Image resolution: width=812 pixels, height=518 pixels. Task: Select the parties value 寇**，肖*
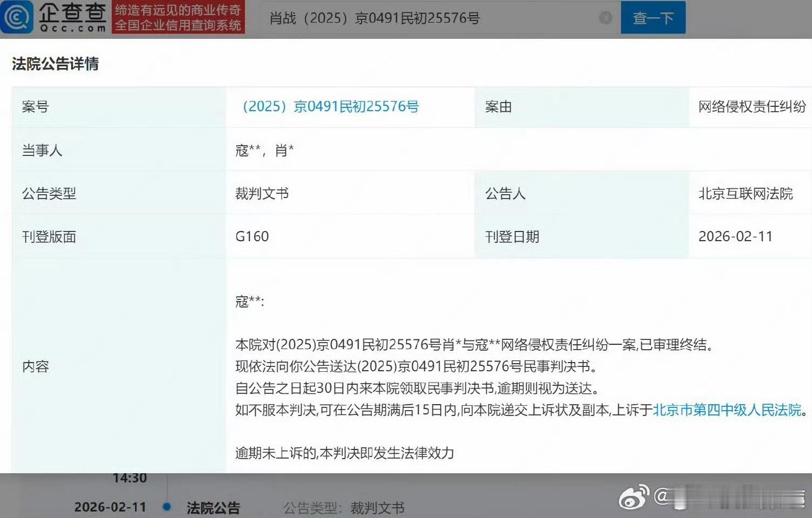click(264, 150)
